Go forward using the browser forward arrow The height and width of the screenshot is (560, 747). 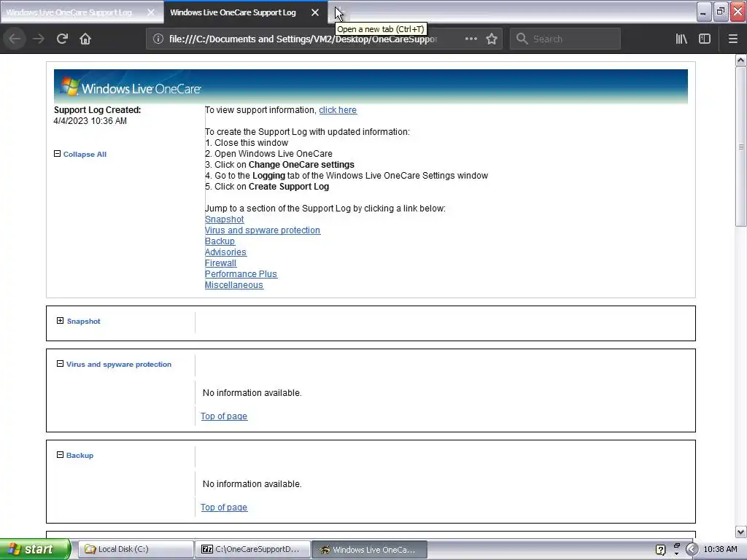[39, 39]
